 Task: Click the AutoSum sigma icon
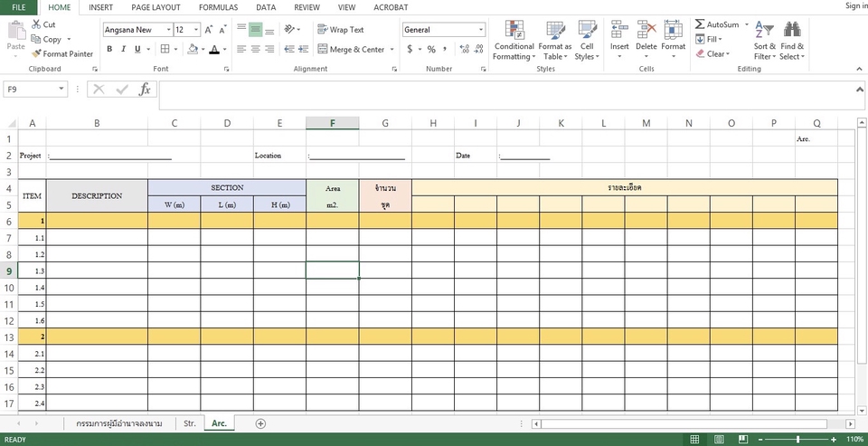pos(700,24)
